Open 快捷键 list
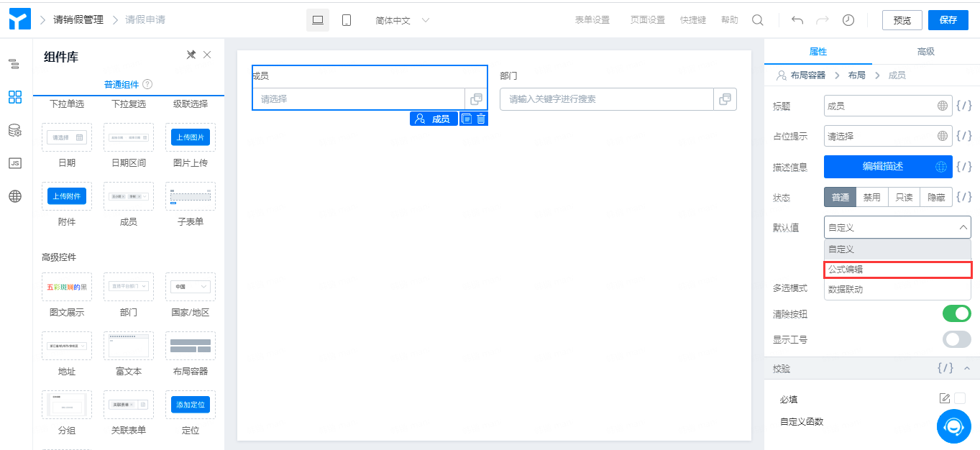The height and width of the screenshot is (450, 980). pyautogui.click(x=693, y=20)
